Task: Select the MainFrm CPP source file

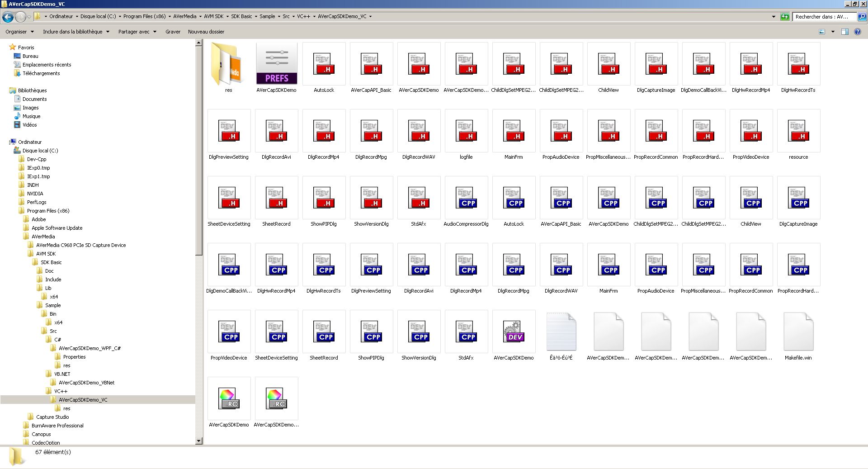Action: click(609, 265)
